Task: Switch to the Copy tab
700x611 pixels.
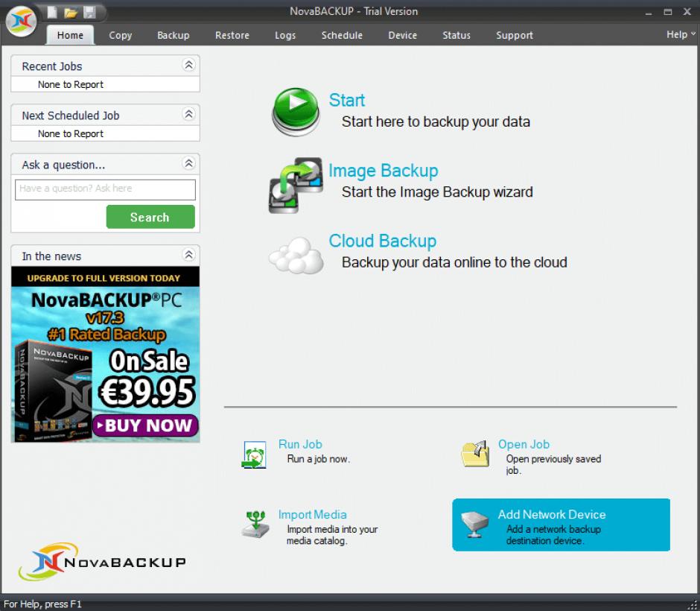Action: tap(121, 35)
